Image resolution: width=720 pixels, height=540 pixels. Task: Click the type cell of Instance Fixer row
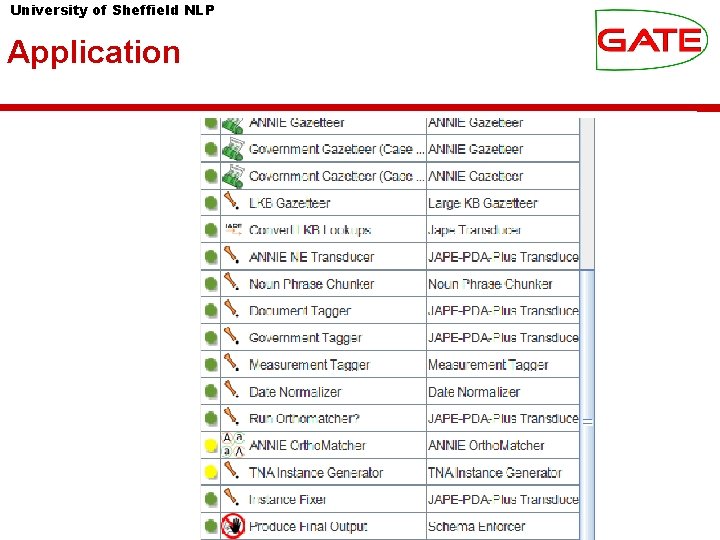[x=503, y=500]
